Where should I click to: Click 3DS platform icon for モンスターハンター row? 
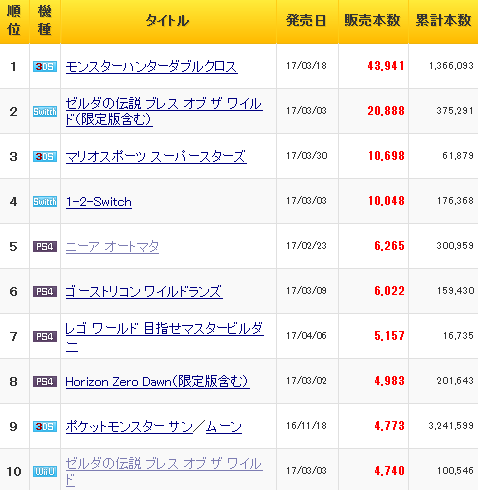pyautogui.click(x=45, y=67)
